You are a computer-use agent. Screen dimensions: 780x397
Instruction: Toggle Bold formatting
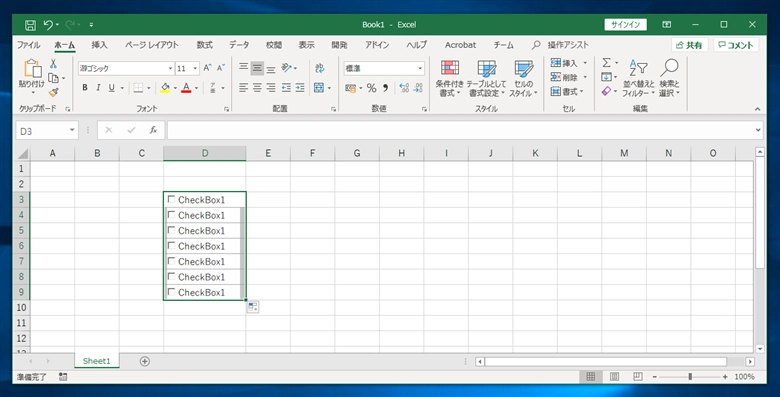pyautogui.click(x=85, y=88)
